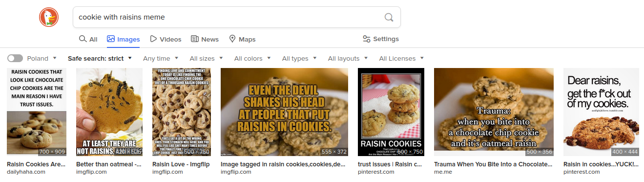Open the 'Trauma' oatmeal raisin thumbnail
The width and height of the screenshot is (644, 182).
click(494, 112)
